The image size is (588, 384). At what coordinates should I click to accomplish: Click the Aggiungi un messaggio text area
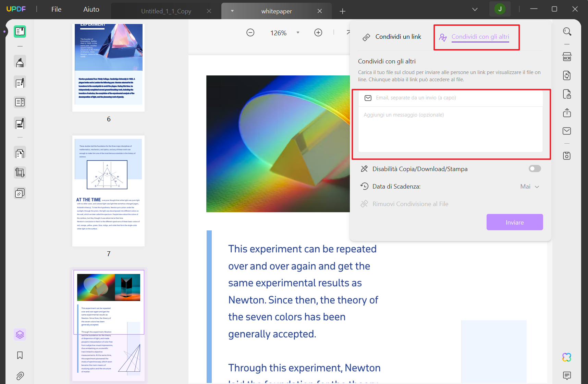[451, 129]
